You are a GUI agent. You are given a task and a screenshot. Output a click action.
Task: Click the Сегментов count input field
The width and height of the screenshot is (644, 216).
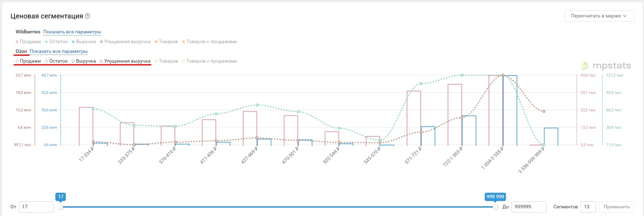click(588, 207)
